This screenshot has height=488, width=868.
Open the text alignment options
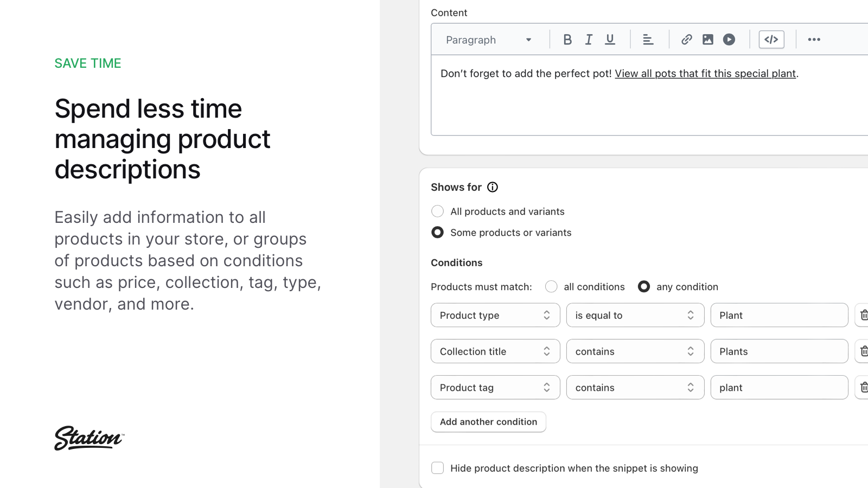648,40
